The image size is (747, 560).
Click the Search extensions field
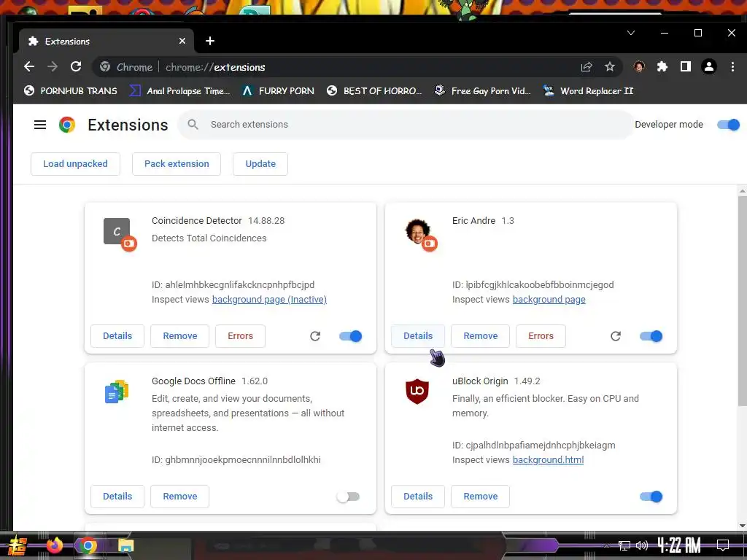point(405,125)
